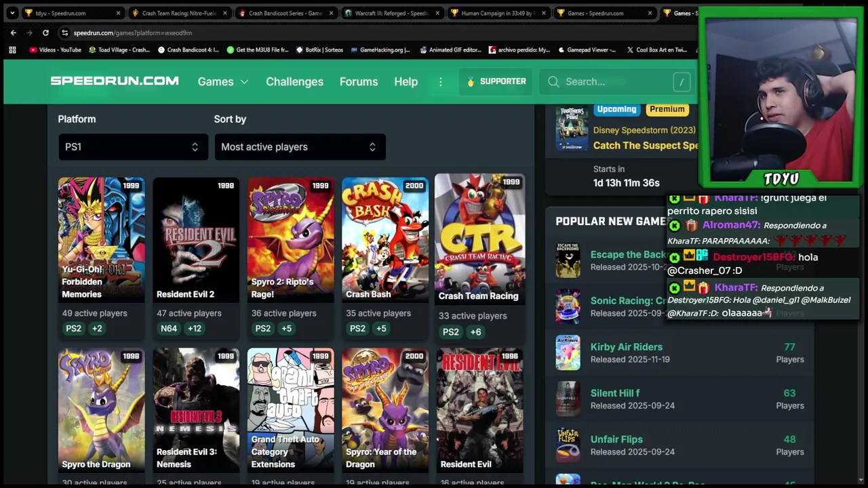Open the Toad Village - Crash bookmark

(119, 49)
